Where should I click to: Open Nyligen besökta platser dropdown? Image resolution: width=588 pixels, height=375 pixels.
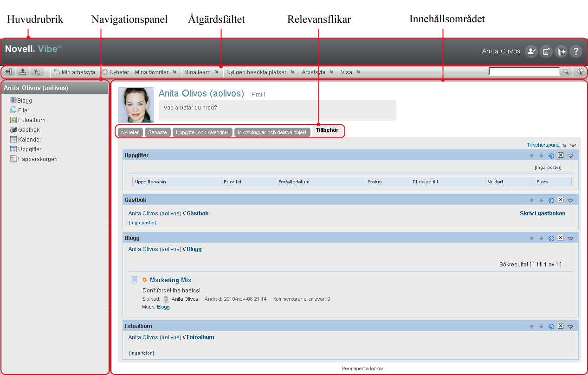[x=261, y=72]
